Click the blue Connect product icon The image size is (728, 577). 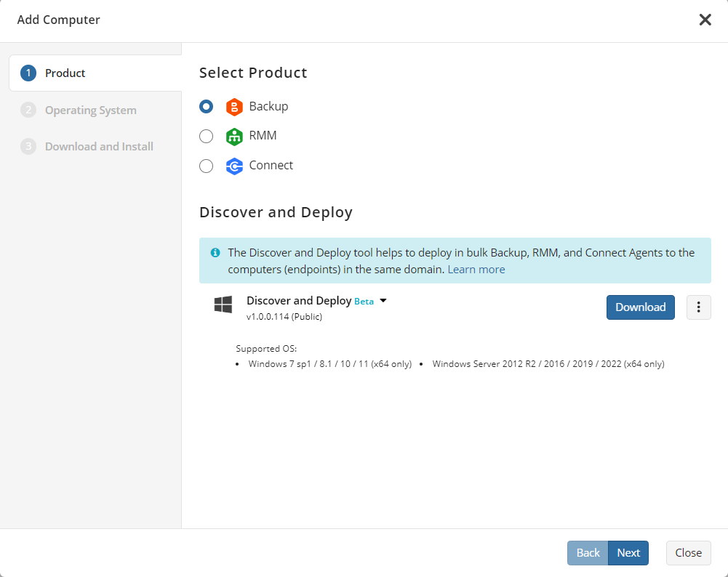[234, 166]
